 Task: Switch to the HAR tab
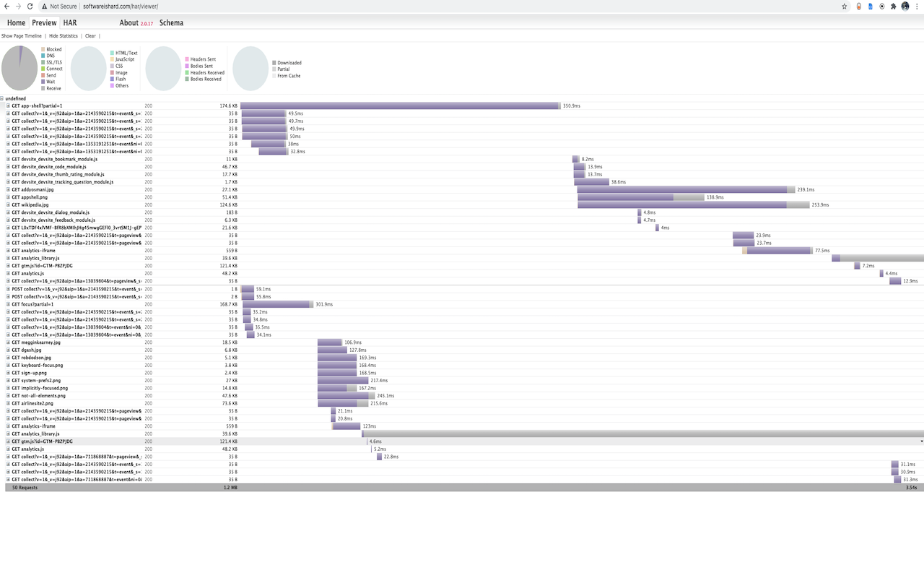tap(70, 23)
